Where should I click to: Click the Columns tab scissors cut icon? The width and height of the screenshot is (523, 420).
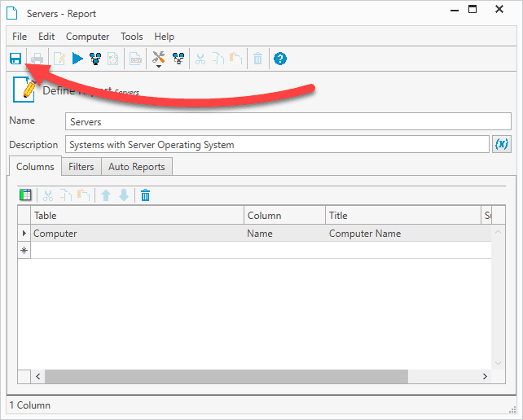48,195
